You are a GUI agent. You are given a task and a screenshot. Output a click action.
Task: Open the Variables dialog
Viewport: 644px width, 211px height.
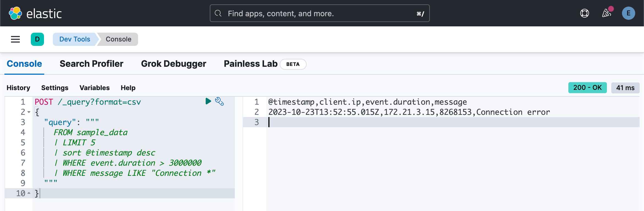coord(95,88)
